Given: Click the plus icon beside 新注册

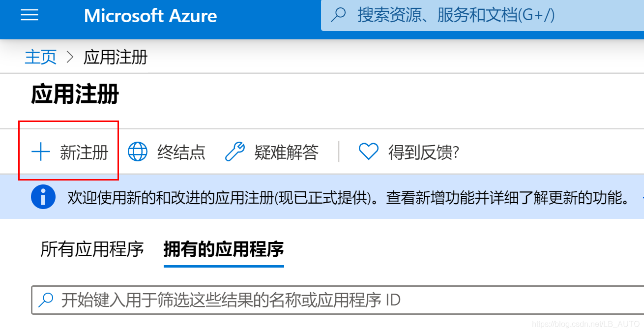Looking at the screenshot, I should pos(40,152).
